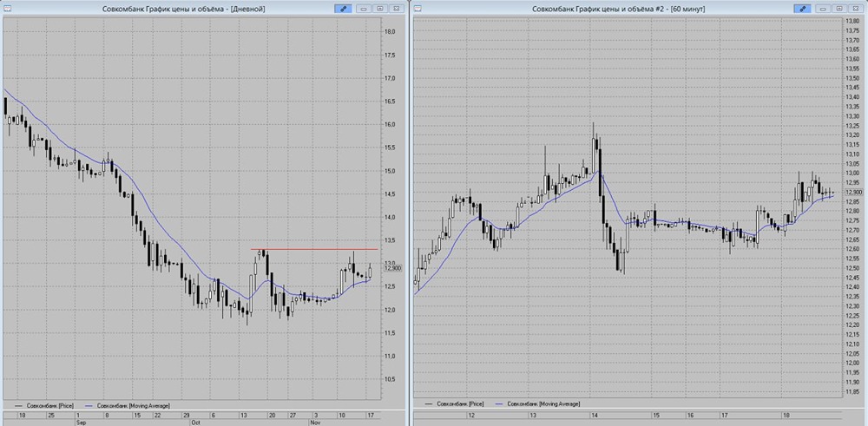Select Совкомбанк [Price] legend in 60-minute chart
The image size is (868, 426).
(457, 405)
